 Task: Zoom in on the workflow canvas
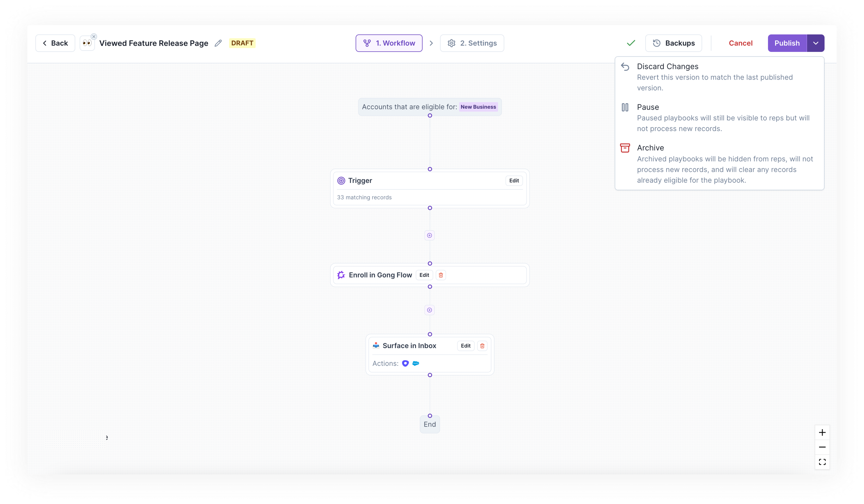click(822, 432)
